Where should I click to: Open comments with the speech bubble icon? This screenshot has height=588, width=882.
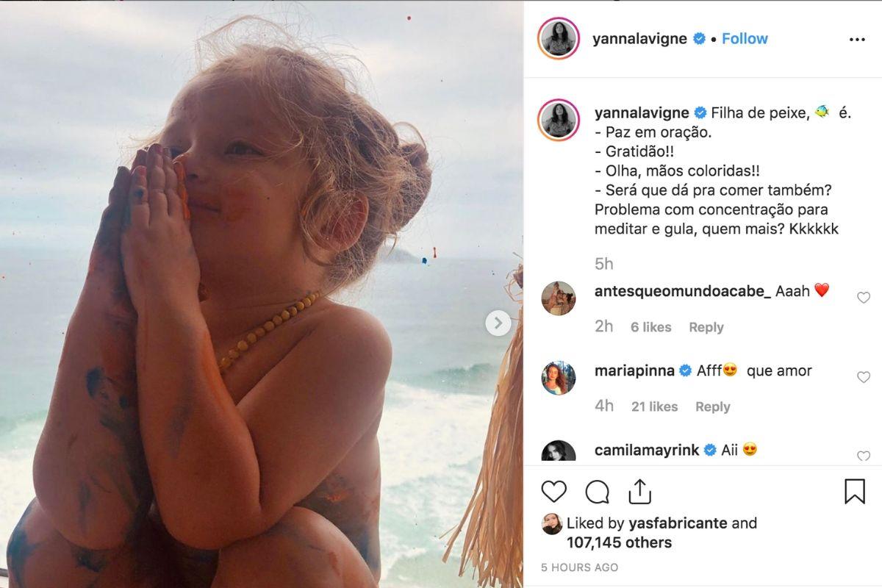pos(597,491)
